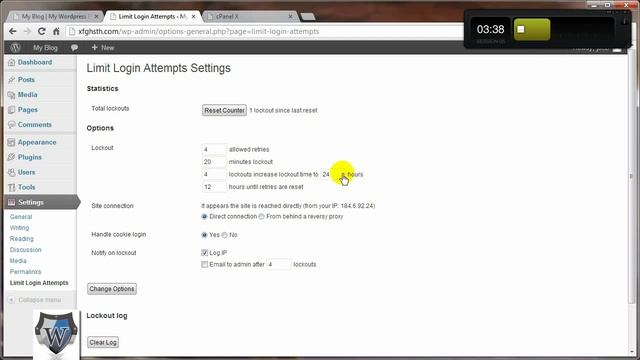Image resolution: width=640 pixels, height=360 pixels.
Task: Open the Posts menu item
Action: click(x=26, y=80)
